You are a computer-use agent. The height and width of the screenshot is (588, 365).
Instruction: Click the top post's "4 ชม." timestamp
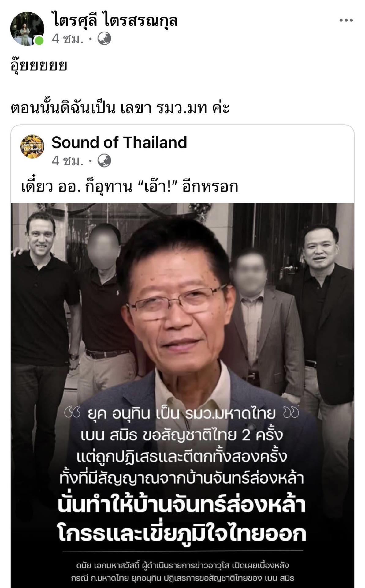click(x=67, y=39)
